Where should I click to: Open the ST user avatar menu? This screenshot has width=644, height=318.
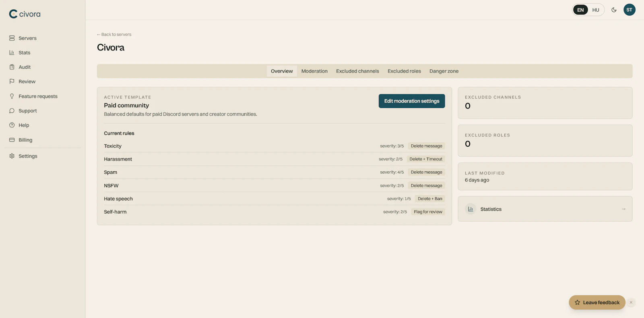(x=630, y=10)
